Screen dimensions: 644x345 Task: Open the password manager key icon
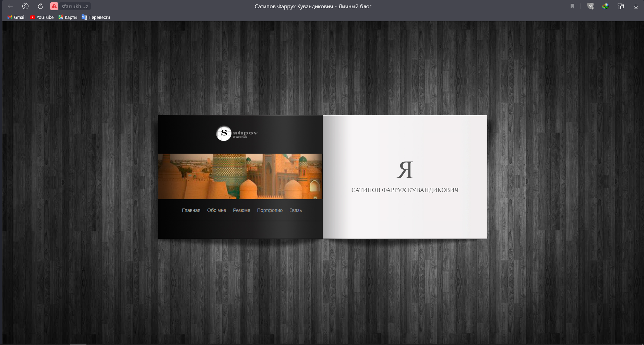coord(621,6)
